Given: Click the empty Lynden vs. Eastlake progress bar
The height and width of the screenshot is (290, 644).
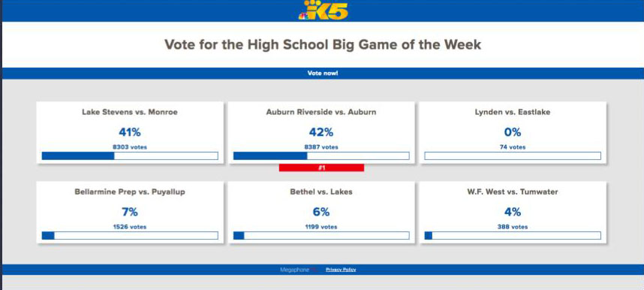Looking at the screenshot, I should pos(513,156).
